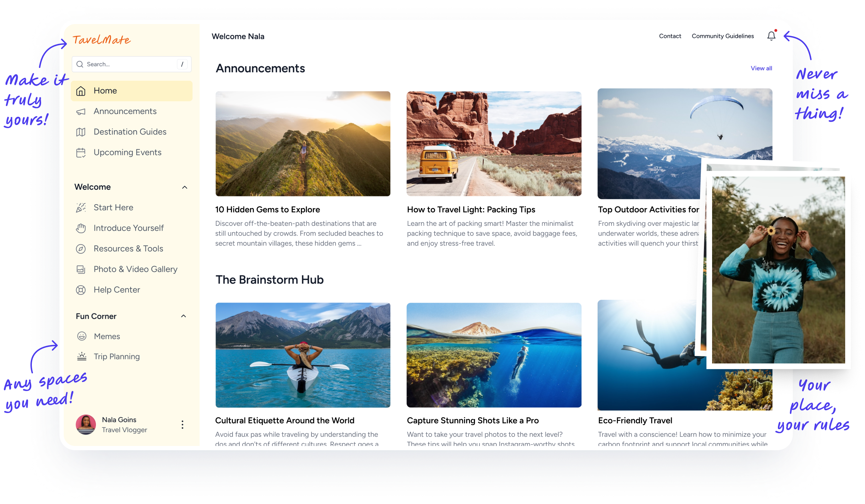
Task: Click the large 'Announcements' section heading
Action: coord(260,68)
